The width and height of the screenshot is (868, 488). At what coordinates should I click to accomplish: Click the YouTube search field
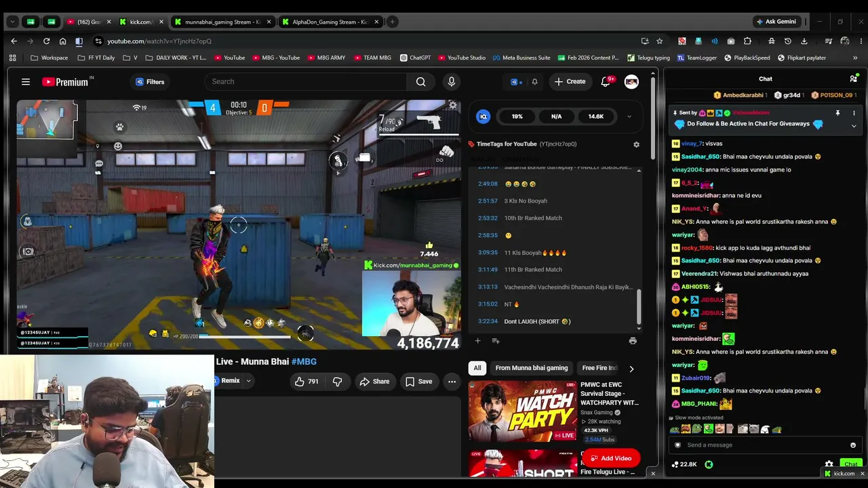[x=306, y=82]
